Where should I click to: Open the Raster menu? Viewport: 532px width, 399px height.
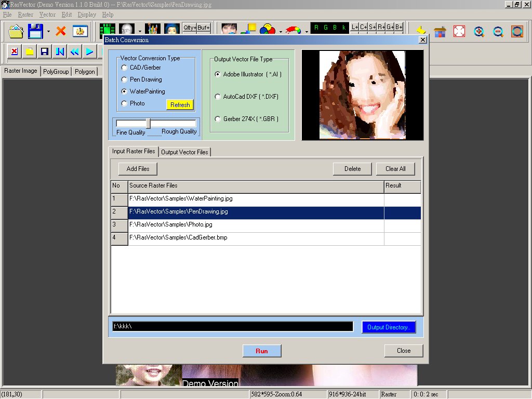point(25,15)
